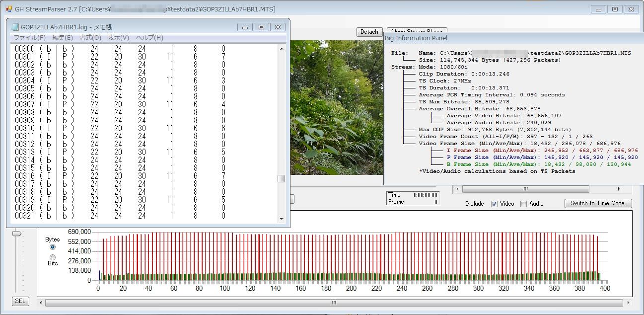Select the Bytes radio button
The image size is (644, 315).
coord(53,247)
